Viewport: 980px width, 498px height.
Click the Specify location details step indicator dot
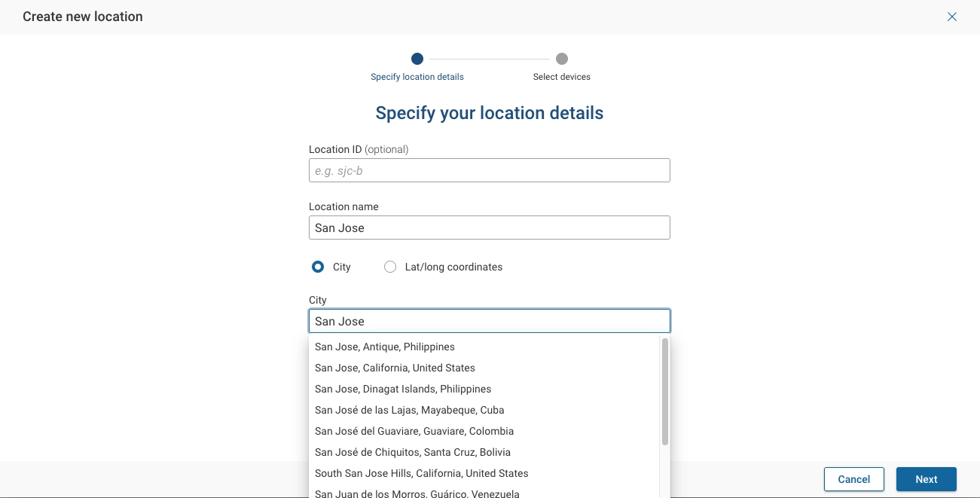[417, 59]
